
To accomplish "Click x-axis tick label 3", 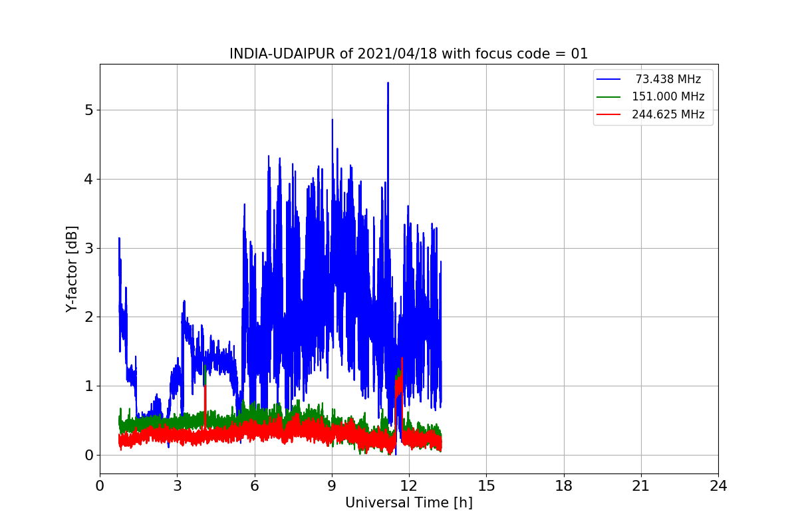I will click(x=177, y=486).
